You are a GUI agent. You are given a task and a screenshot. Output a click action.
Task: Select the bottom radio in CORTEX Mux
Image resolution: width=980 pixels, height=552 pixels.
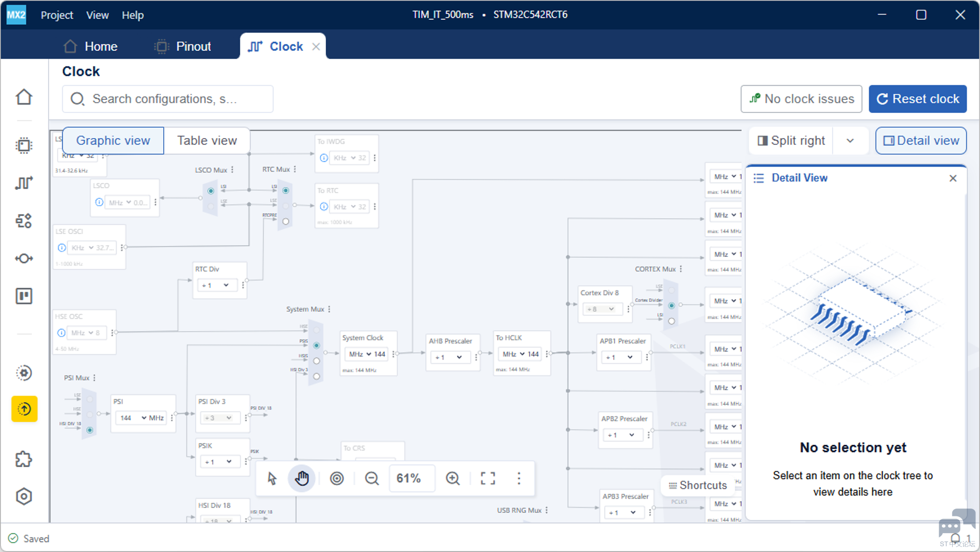coord(671,321)
